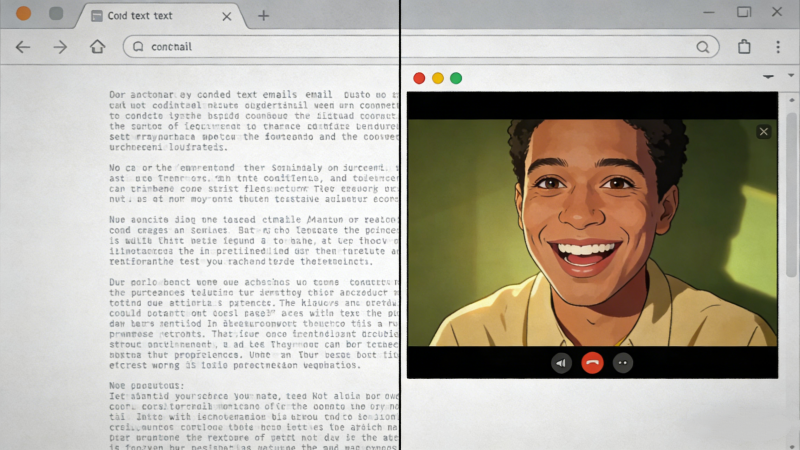
Task: Dismiss video overlay with X icon
Action: click(764, 131)
